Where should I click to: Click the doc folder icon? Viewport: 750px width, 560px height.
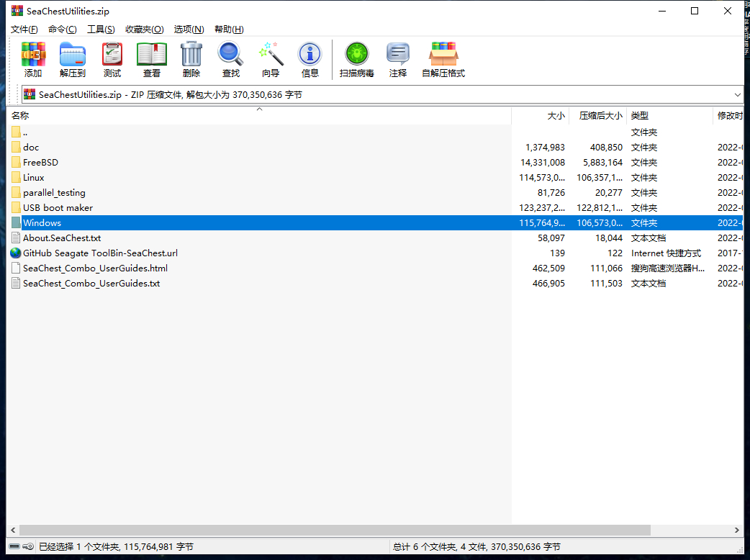16,148
